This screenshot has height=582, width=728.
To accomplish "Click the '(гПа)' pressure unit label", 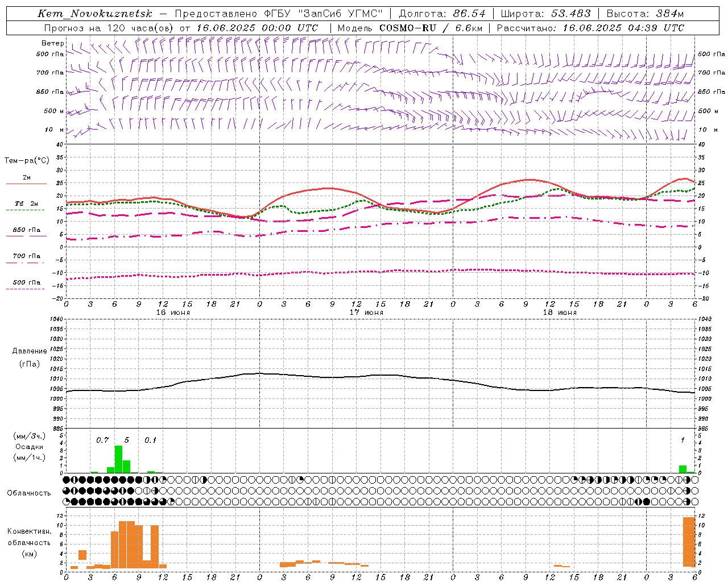I will pos(29,364).
